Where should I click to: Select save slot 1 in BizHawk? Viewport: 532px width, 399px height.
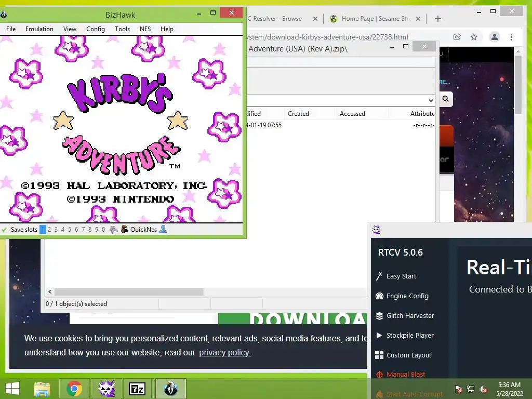(43, 229)
